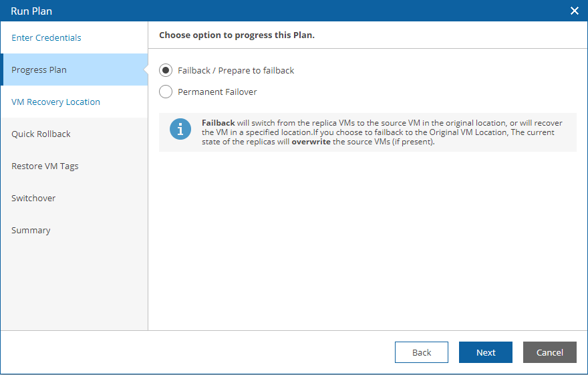Cancel the Run Plan wizard
This screenshot has width=588, height=375.
(550, 352)
